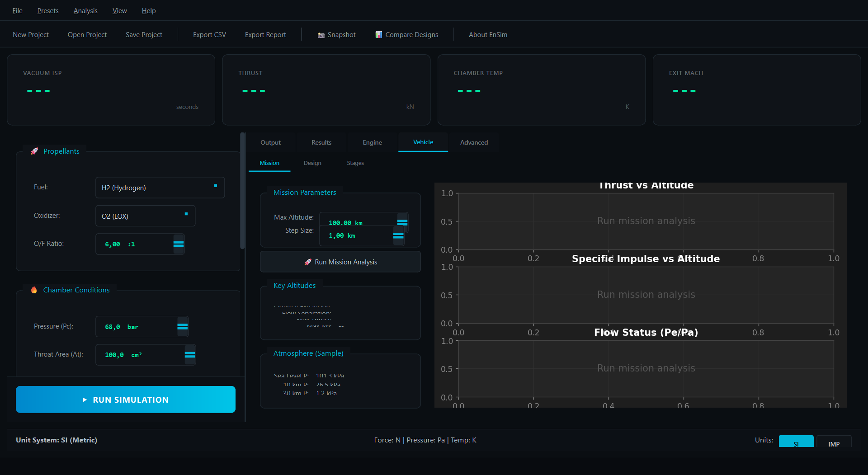868x475 pixels.
Task: Click Export Report
Action: pos(265,35)
